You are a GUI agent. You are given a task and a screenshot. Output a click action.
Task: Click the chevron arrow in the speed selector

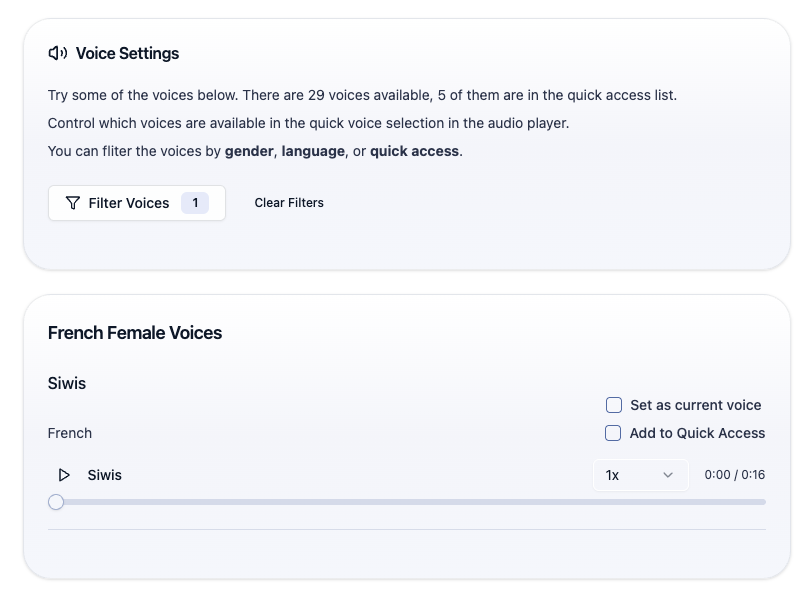click(668, 475)
